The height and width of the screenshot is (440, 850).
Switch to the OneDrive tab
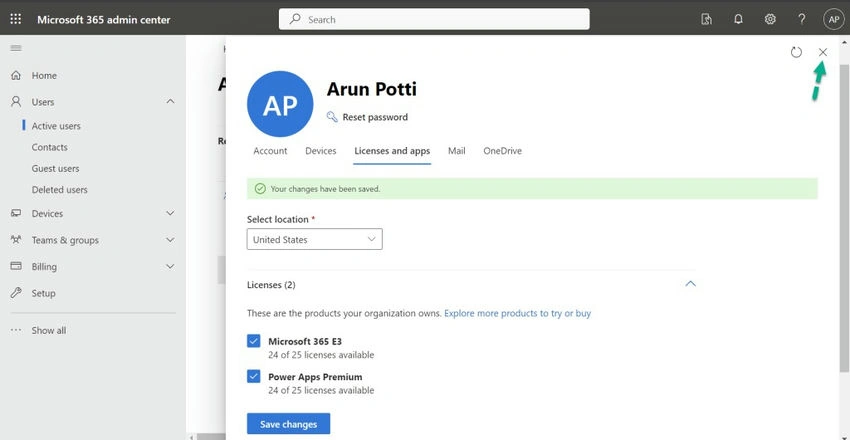[x=503, y=151]
